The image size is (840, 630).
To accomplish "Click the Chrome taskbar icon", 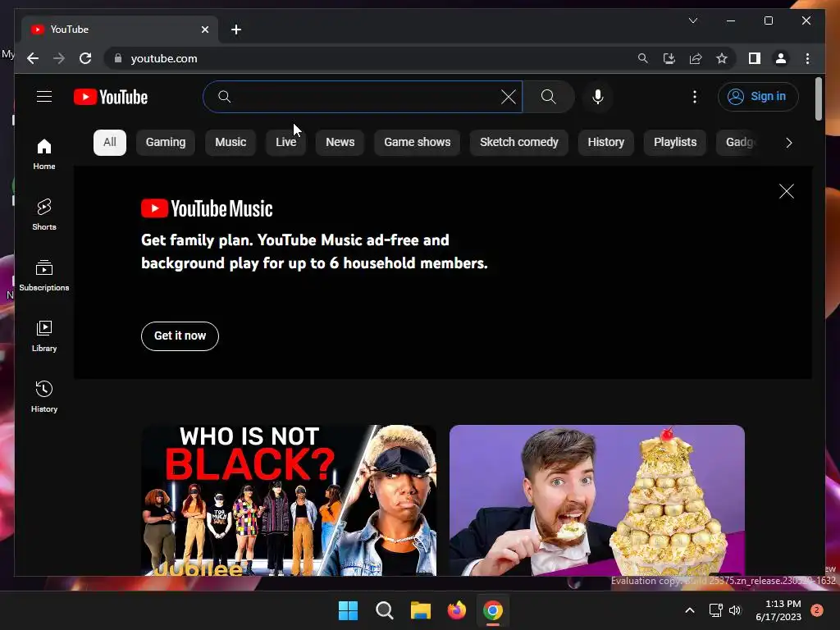I will point(493,610).
